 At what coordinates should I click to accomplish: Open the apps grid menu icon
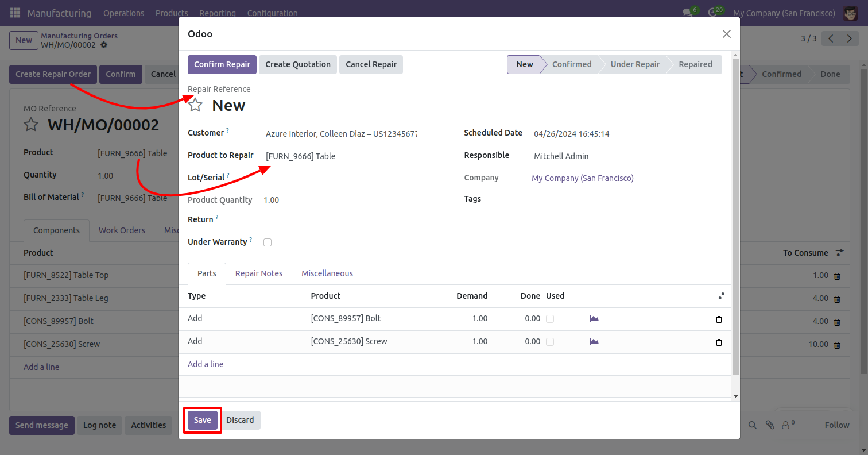(x=15, y=13)
